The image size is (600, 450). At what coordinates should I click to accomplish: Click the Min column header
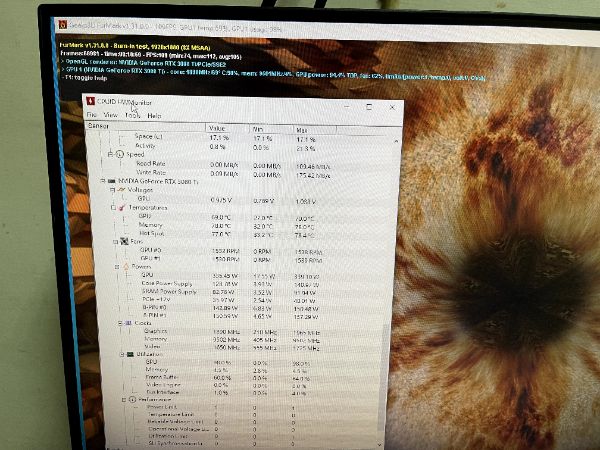271,129
